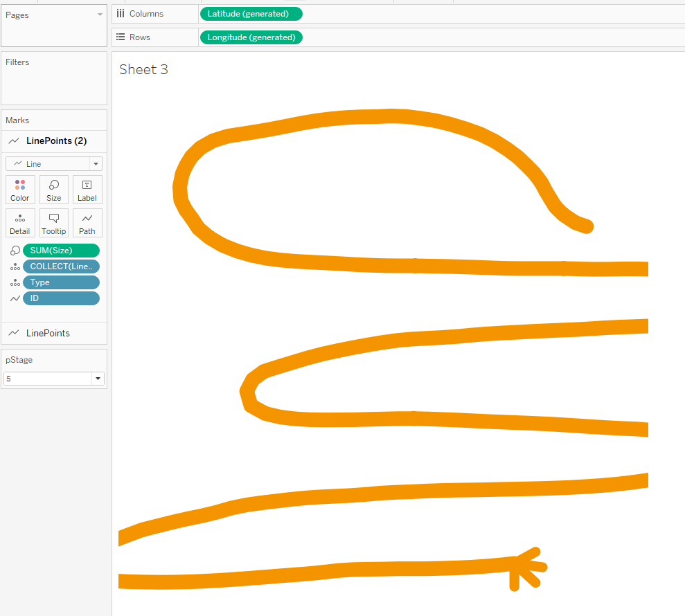The height and width of the screenshot is (616, 685).
Task: Click path icon left of ID pill
Action: [x=15, y=298]
